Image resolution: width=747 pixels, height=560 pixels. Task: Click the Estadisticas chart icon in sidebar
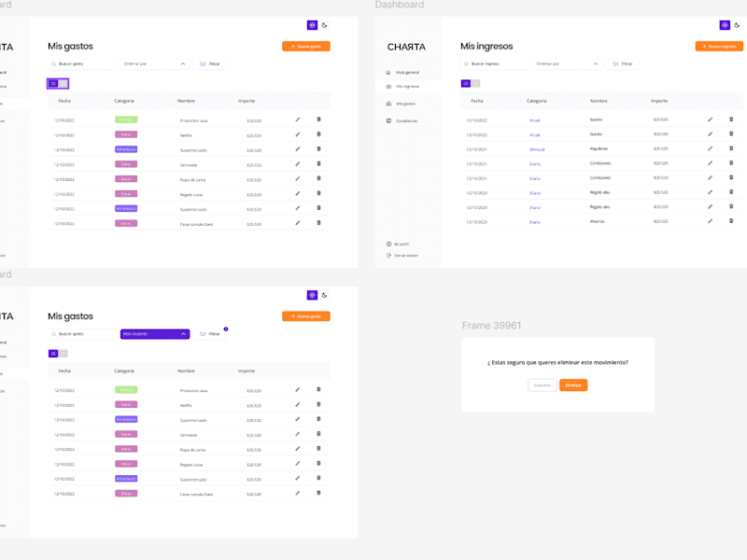click(x=388, y=121)
